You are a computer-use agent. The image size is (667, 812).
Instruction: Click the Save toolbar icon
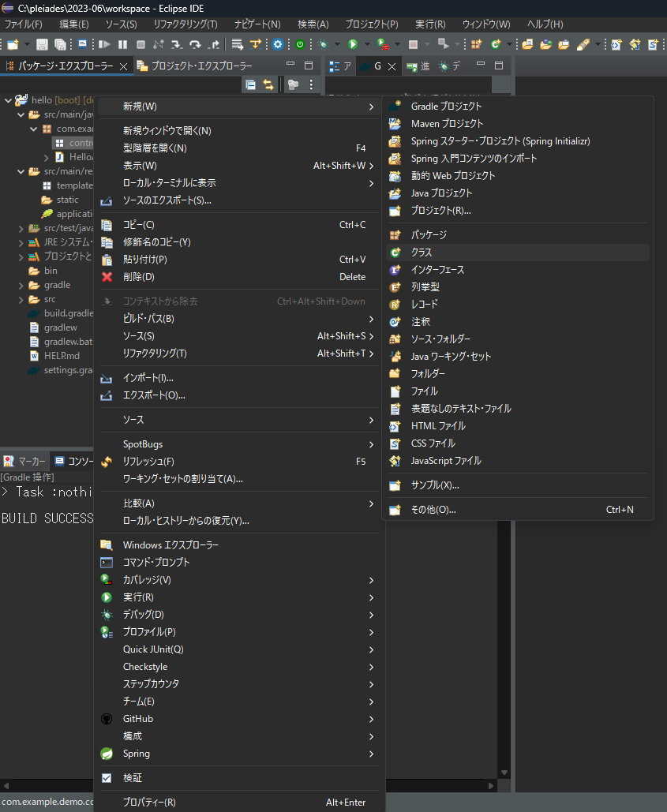(40, 44)
